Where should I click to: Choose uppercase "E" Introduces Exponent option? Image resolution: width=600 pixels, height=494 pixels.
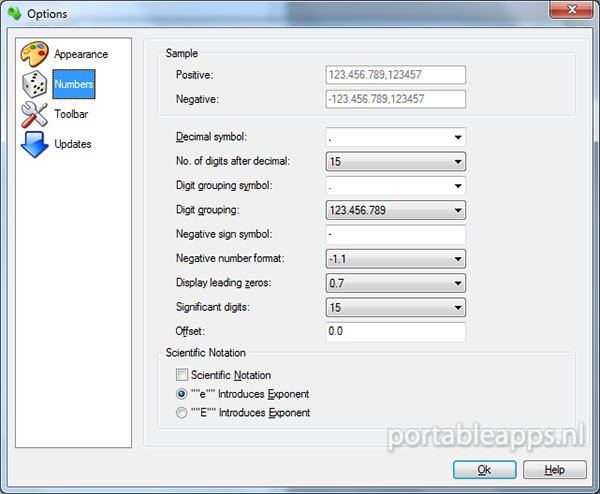click(182, 412)
